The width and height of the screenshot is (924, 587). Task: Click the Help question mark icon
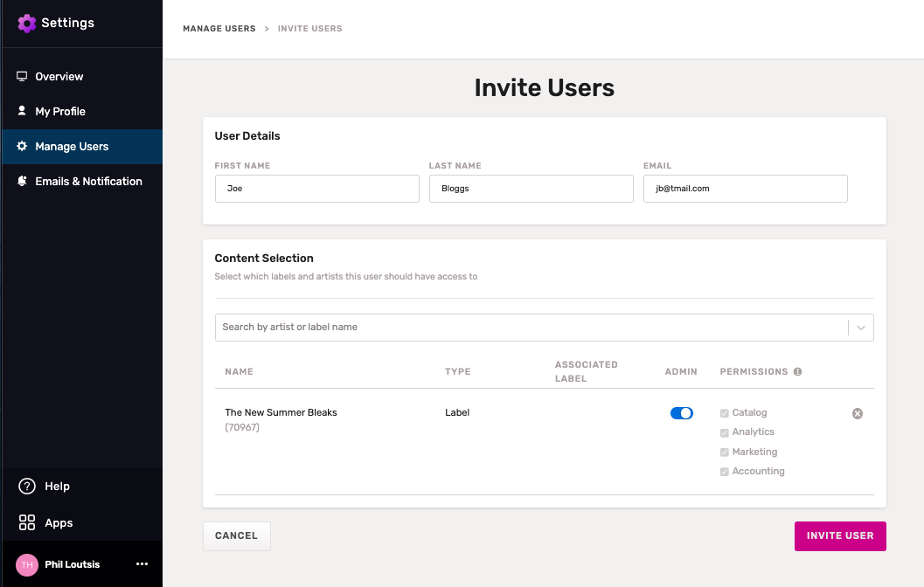[x=27, y=487]
